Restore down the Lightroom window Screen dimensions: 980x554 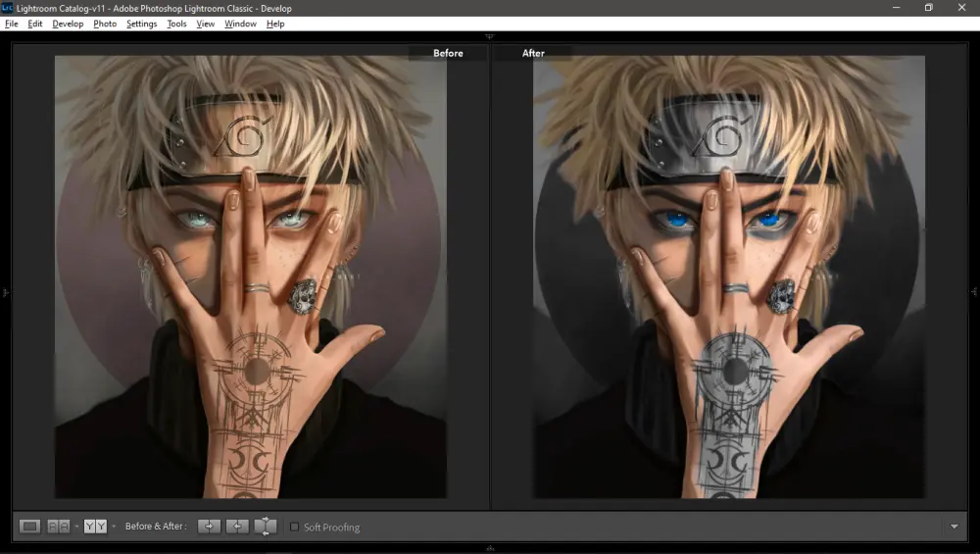929,8
